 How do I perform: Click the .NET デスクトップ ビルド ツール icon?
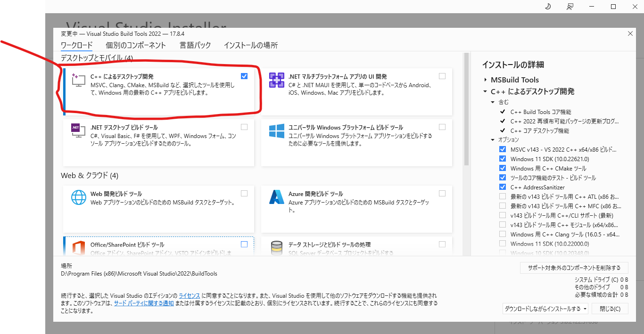[78, 130]
